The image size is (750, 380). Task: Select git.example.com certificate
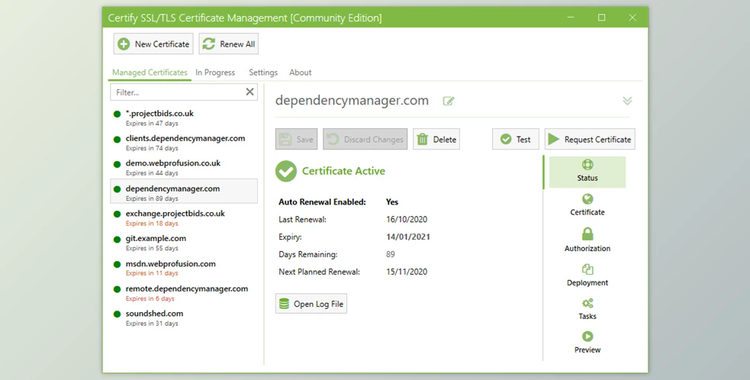(x=184, y=243)
